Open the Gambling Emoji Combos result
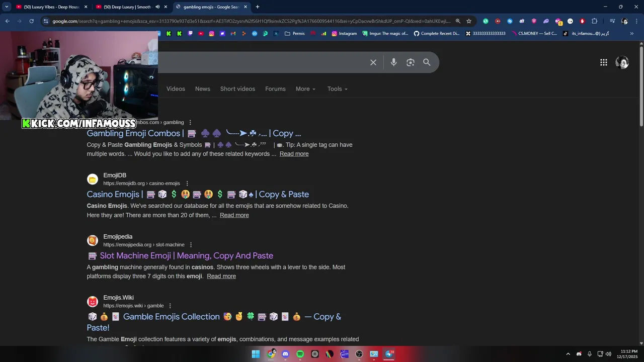The height and width of the screenshot is (362, 644). coord(194,133)
